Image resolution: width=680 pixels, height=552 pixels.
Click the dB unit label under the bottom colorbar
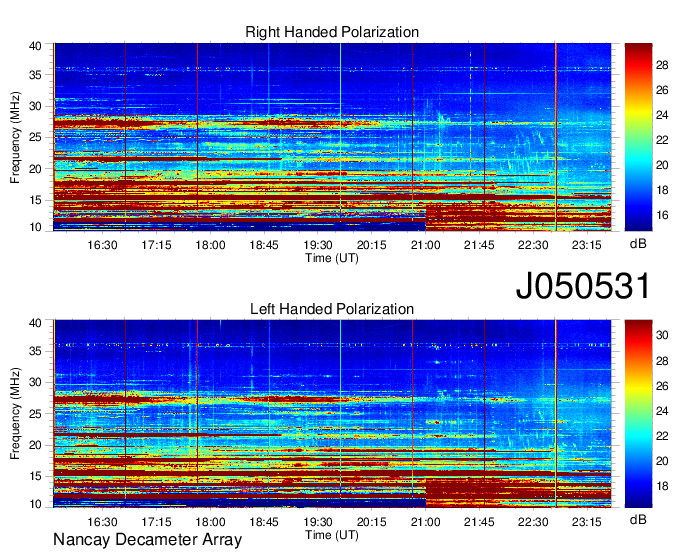638,519
